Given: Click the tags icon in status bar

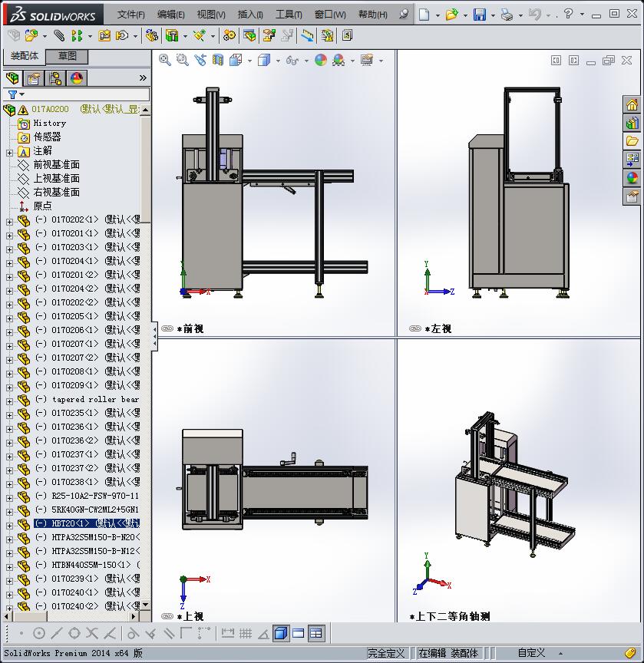Looking at the screenshot, I should [630, 653].
